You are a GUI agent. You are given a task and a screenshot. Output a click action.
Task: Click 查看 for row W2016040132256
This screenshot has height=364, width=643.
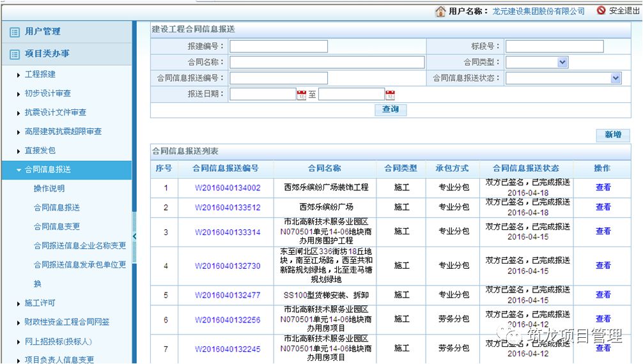tap(603, 319)
